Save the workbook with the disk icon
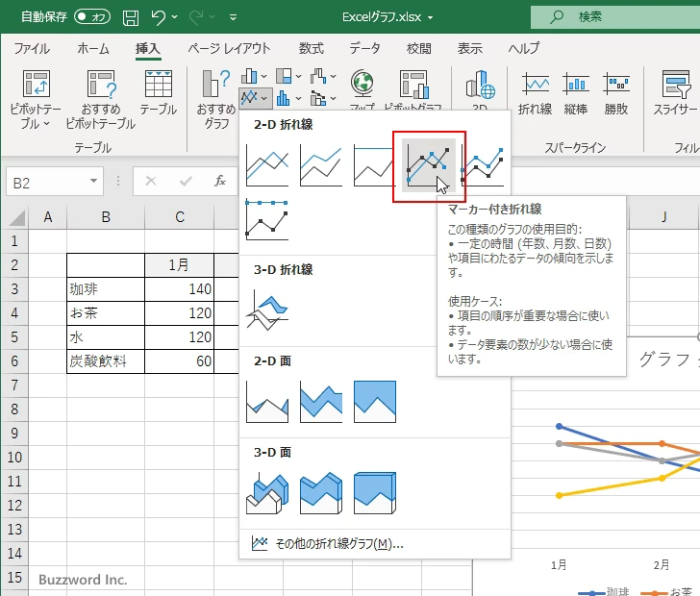700x596 pixels. [131, 17]
